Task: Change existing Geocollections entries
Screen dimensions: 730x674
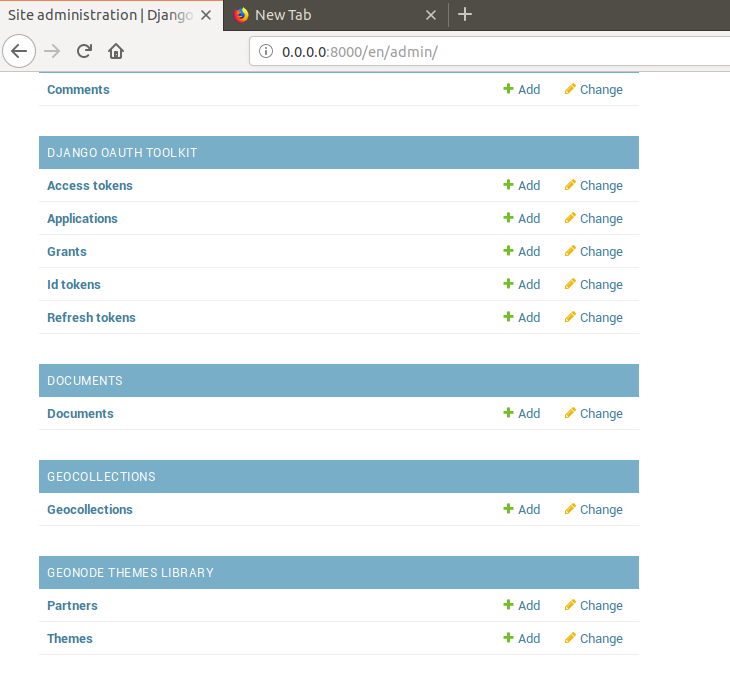Action: (593, 510)
